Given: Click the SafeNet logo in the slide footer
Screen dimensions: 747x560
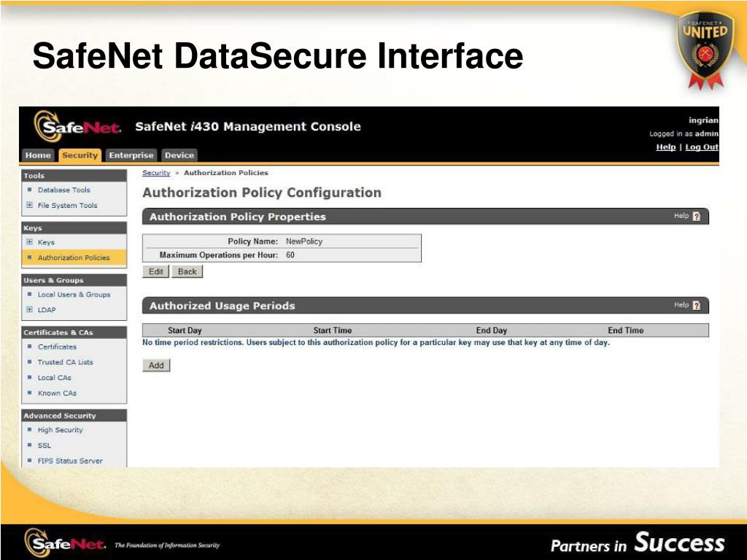Looking at the screenshot, I should (65, 542).
